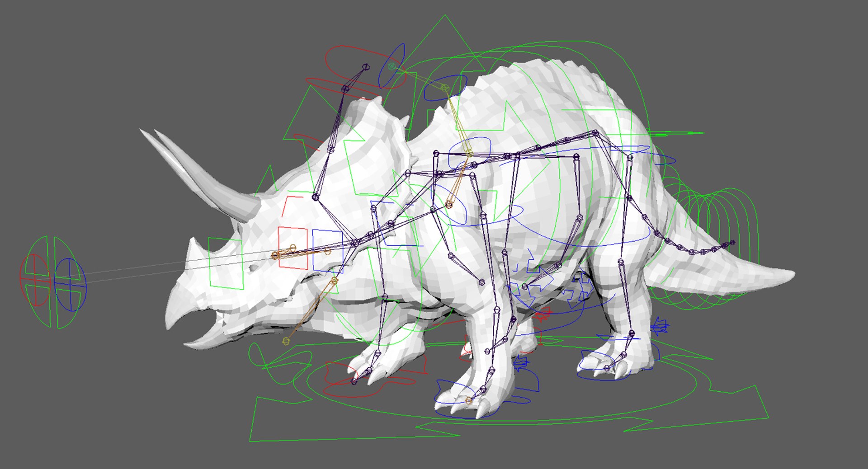Click the dark joint at the top of the frill bone chain
The image size is (868, 469).
pyautogui.click(x=366, y=67)
